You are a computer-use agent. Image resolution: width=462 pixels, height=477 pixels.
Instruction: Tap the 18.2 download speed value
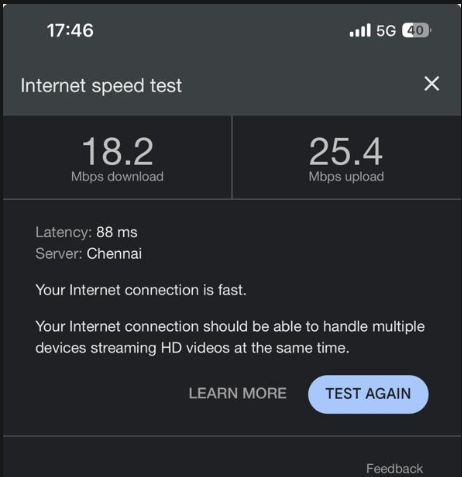coord(118,152)
